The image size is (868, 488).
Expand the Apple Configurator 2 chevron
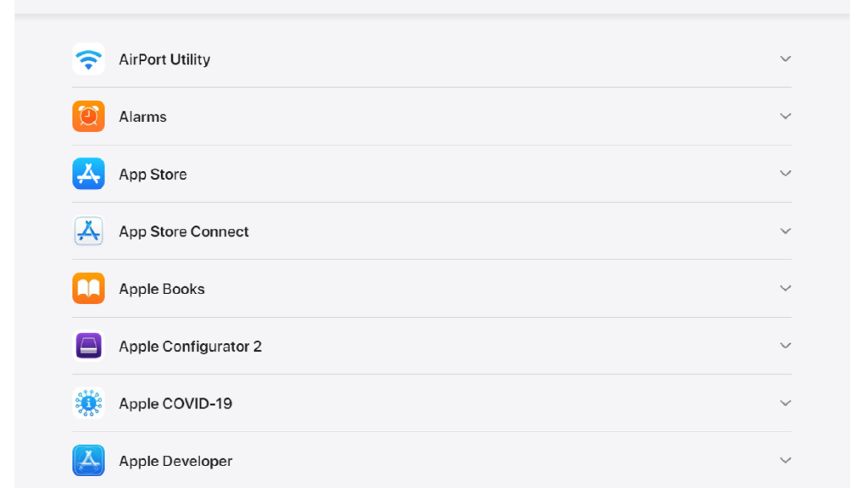click(785, 346)
